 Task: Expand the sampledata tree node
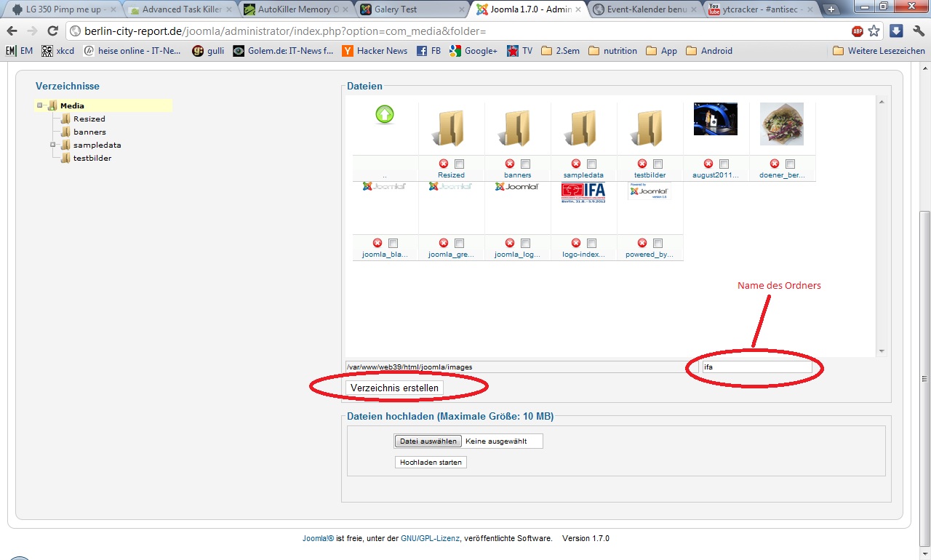pos(53,145)
